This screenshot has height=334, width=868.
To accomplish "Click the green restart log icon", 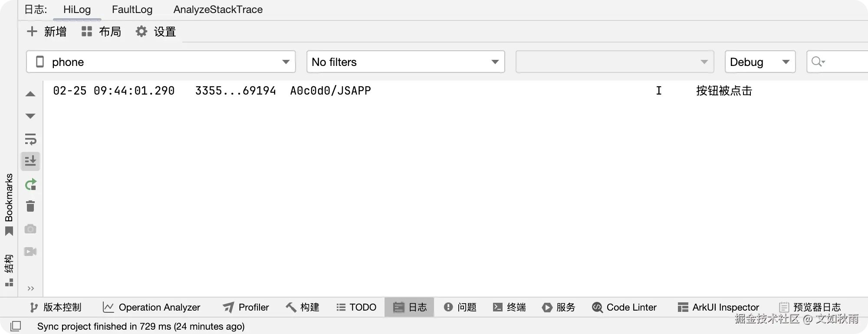I will pyautogui.click(x=30, y=185).
